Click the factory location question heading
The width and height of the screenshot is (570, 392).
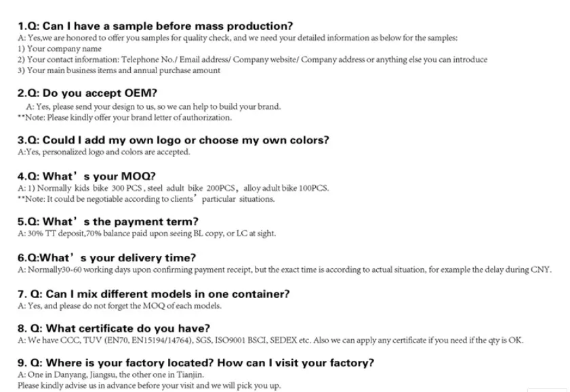point(195,362)
